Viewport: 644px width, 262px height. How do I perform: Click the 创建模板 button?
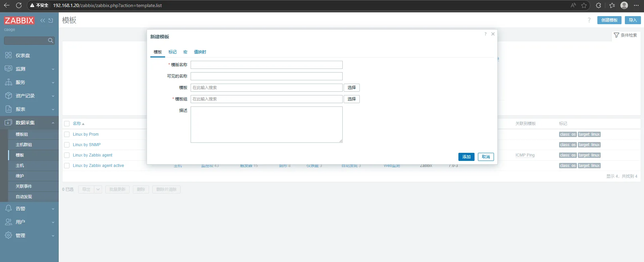(609, 20)
